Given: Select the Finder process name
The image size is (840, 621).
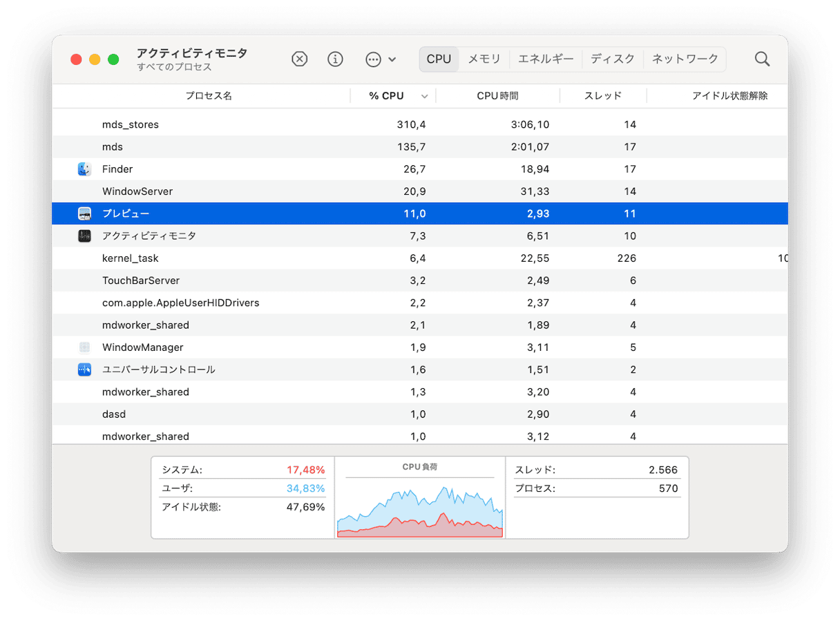Looking at the screenshot, I should pyautogui.click(x=117, y=169).
